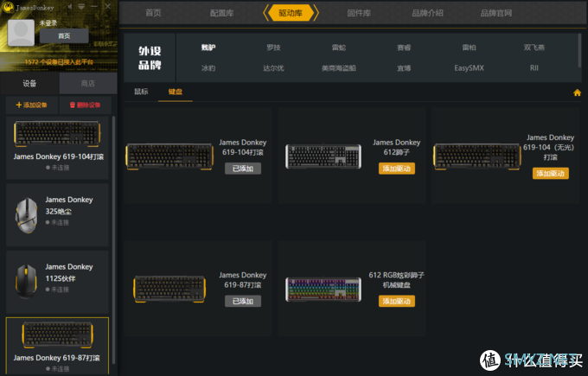Click the speaker sound icon in title bar
588x376 pixels.
pos(70,7)
